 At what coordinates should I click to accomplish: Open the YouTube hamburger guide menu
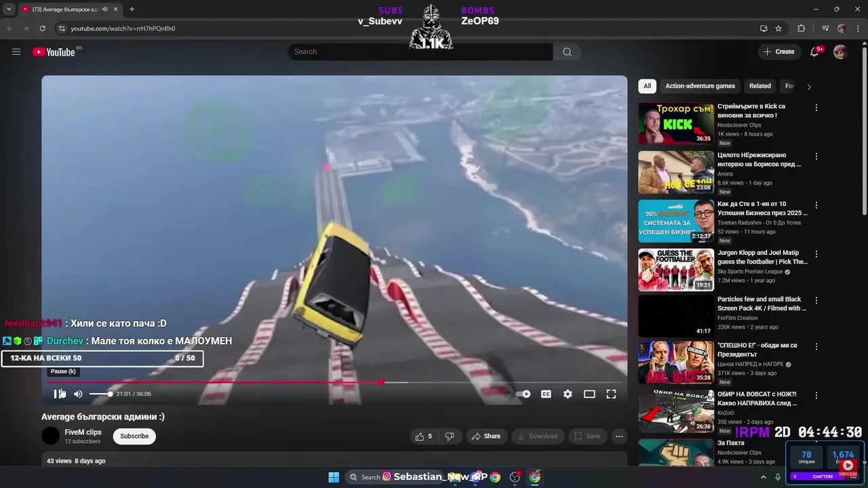16,52
